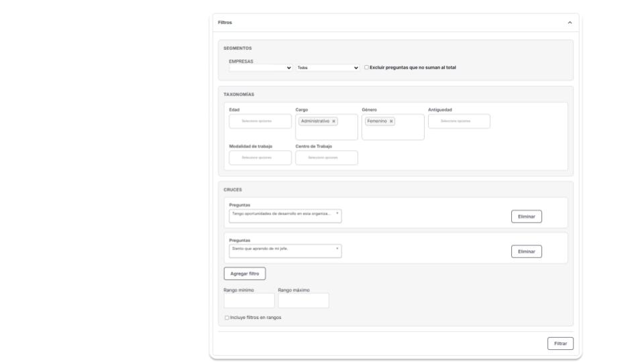
Task: Eliminar the Tengo oportunidades question filter
Action: (527, 217)
